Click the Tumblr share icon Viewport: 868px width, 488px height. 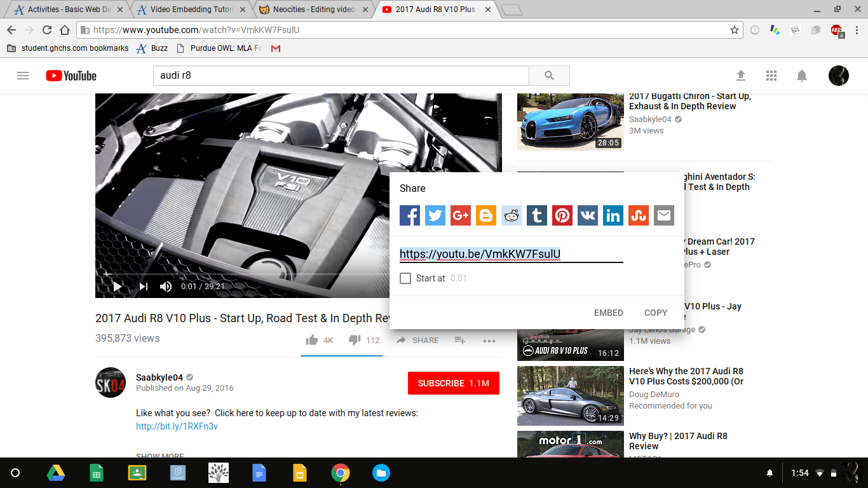click(x=537, y=215)
